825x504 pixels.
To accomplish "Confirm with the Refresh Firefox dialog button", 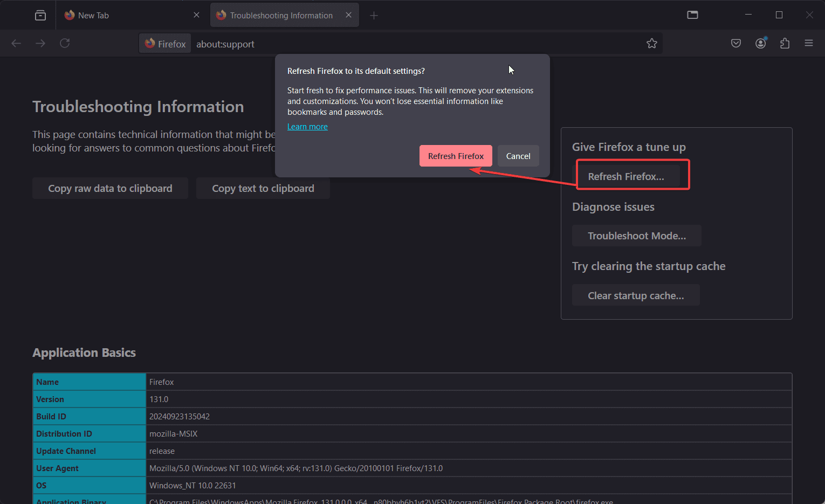I will click(x=456, y=156).
